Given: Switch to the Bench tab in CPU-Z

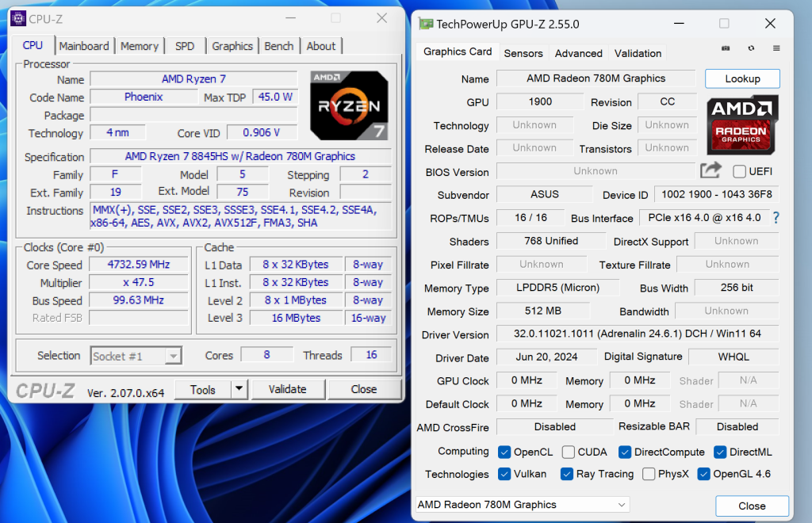Looking at the screenshot, I should tap(278, 46).
